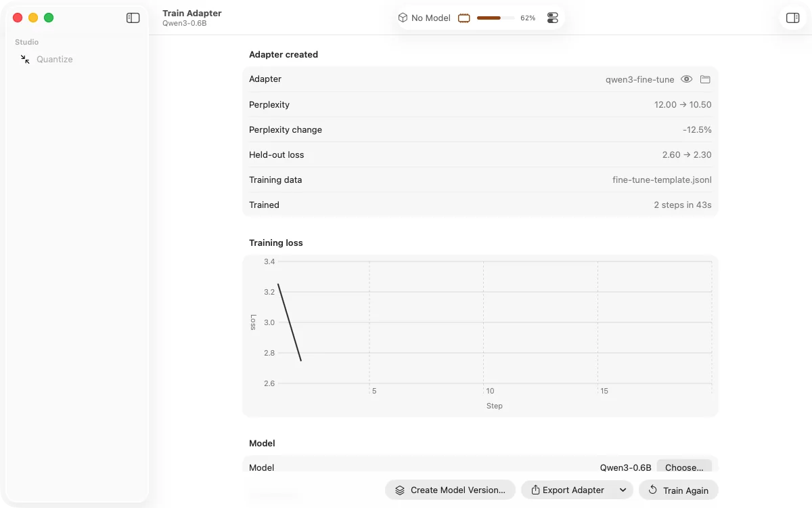The width and height of the screenshot is (812, 508).
Task: Click the No Model cube icon
Action: click(403, 18)
